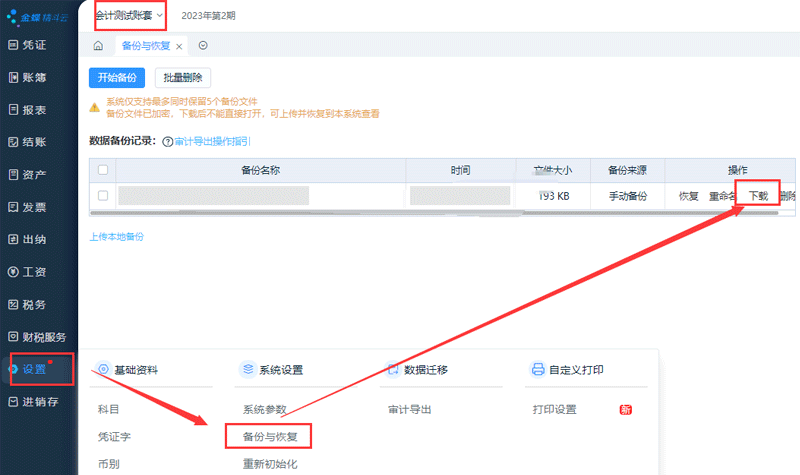This screenshot has height=475, width=800.
Task: Open 币别 under 基础资料
Action: tap(108, 464)
